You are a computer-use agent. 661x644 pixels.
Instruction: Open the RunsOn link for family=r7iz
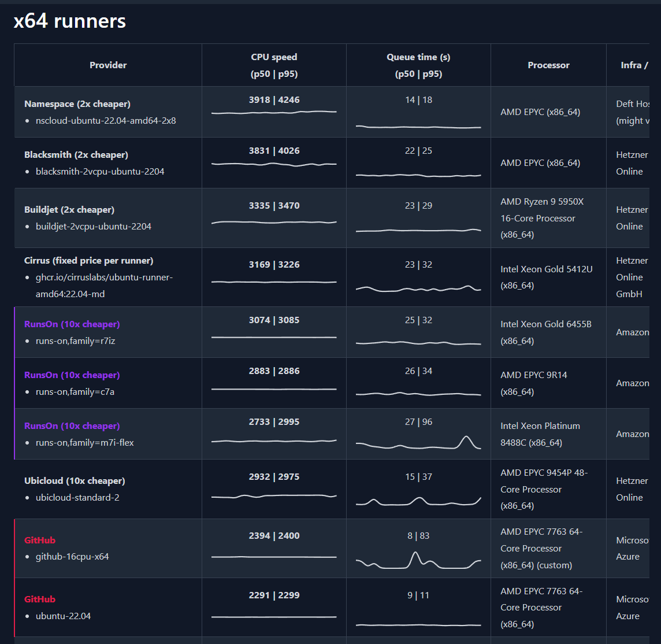click(72, 324)
